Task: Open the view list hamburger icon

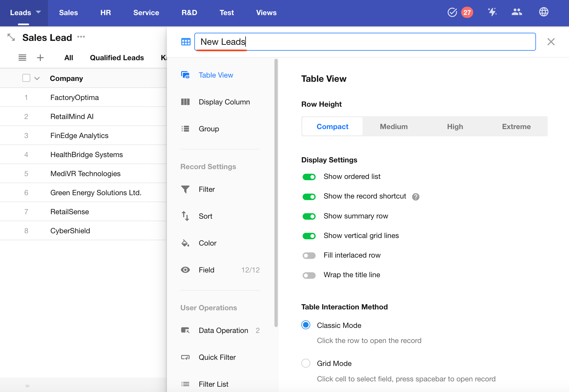Action: [x=22, y=58]
